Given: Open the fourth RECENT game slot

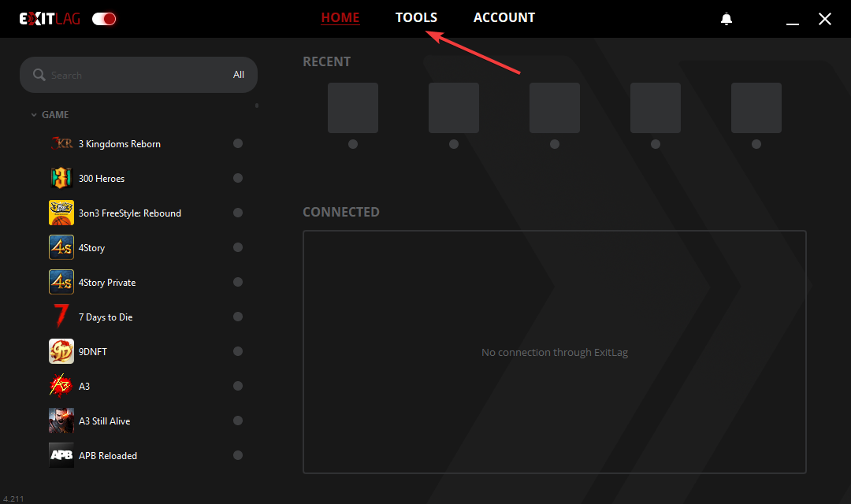Looking at the screenshot, I should [656, 108].
